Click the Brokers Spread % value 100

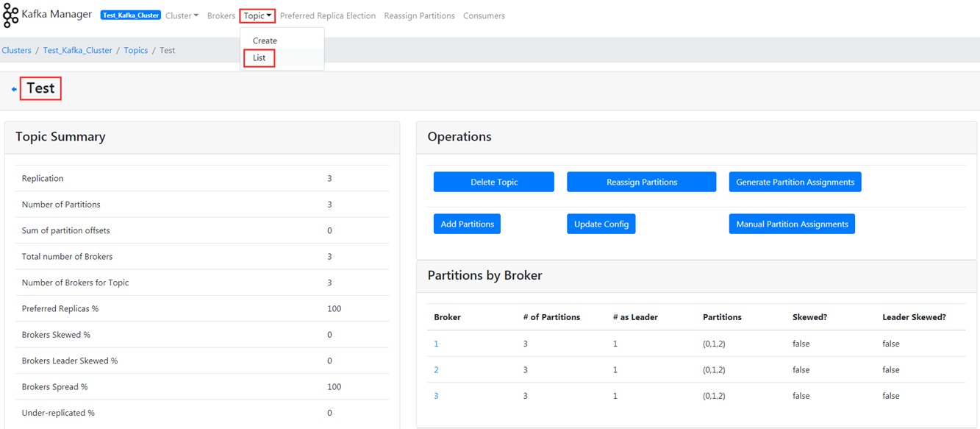[x=335, y=387]
